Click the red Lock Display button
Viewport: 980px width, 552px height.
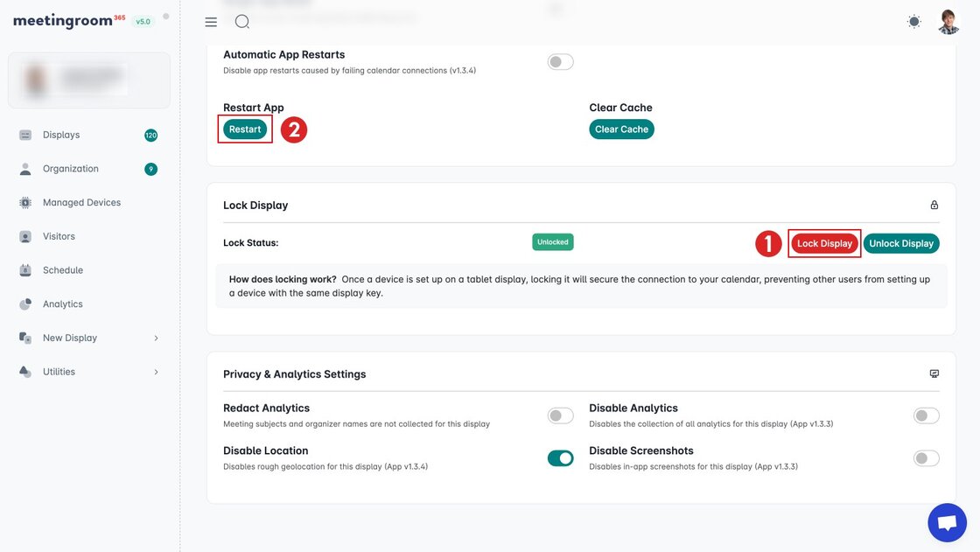pyautogui.click(x=824, y=244)
